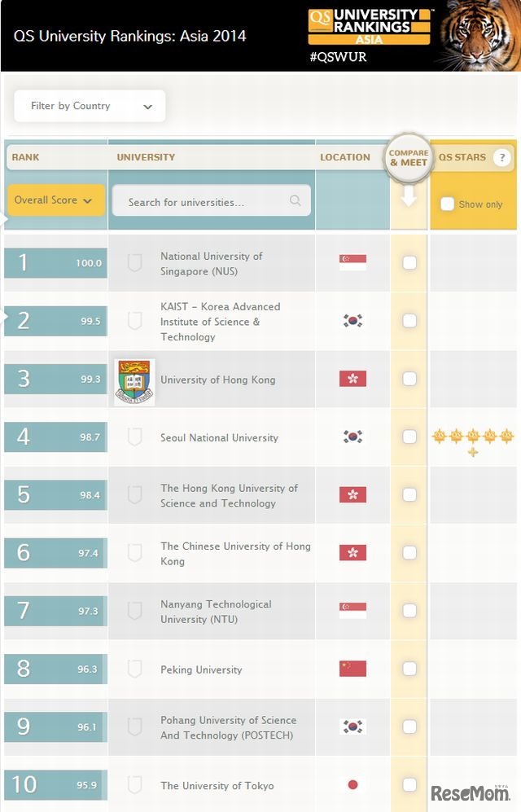Click the Japan flag for University of Tokyo
521x812 pixels.
click(352, 784)
